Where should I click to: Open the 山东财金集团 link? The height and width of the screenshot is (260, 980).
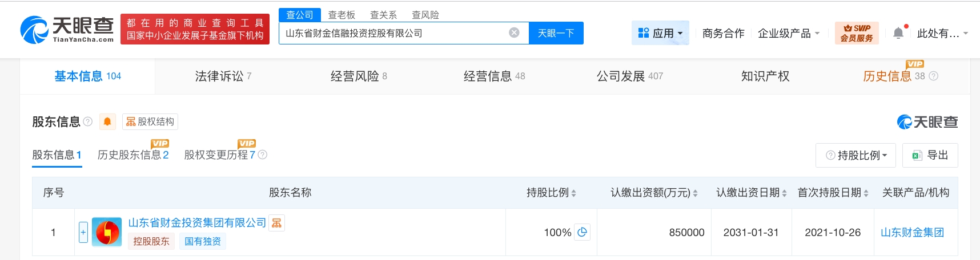click(912, 232)
